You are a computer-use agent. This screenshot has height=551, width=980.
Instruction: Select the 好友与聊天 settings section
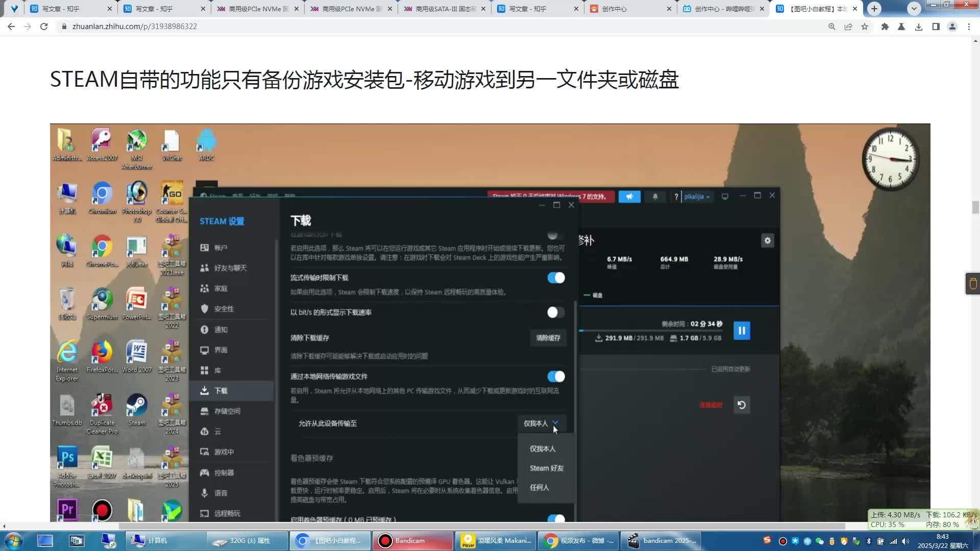[x=227, y=268]
